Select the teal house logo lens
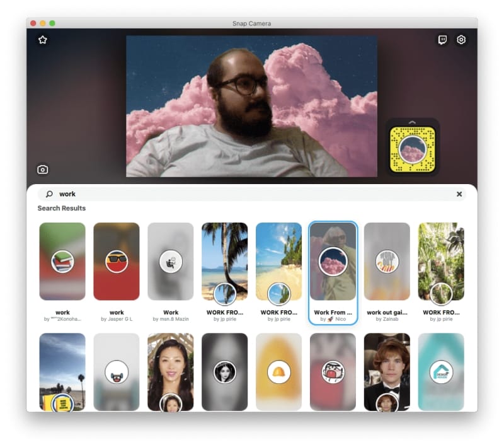 pos(441,372)
